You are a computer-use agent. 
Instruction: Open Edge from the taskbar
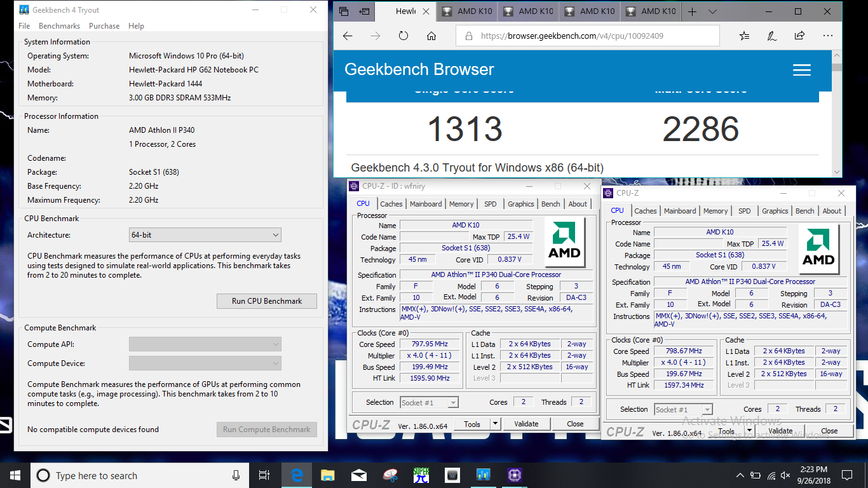click(x=297, y=475)
